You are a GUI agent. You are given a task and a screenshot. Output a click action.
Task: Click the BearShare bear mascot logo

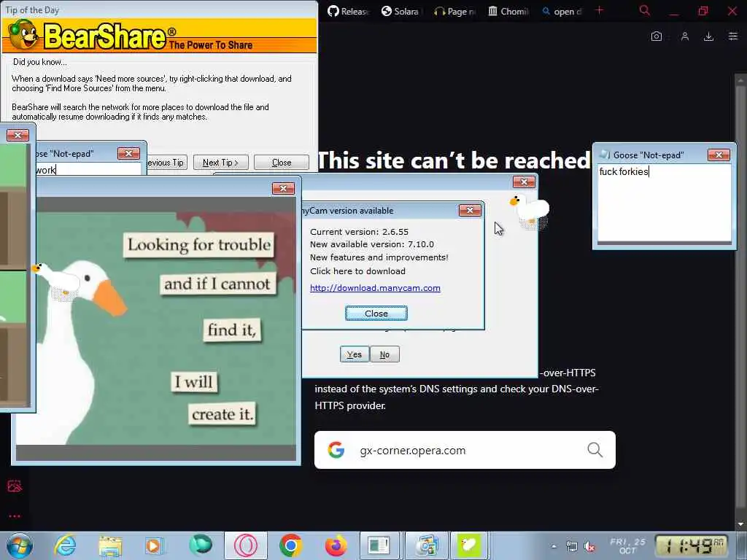pos(23,34)
